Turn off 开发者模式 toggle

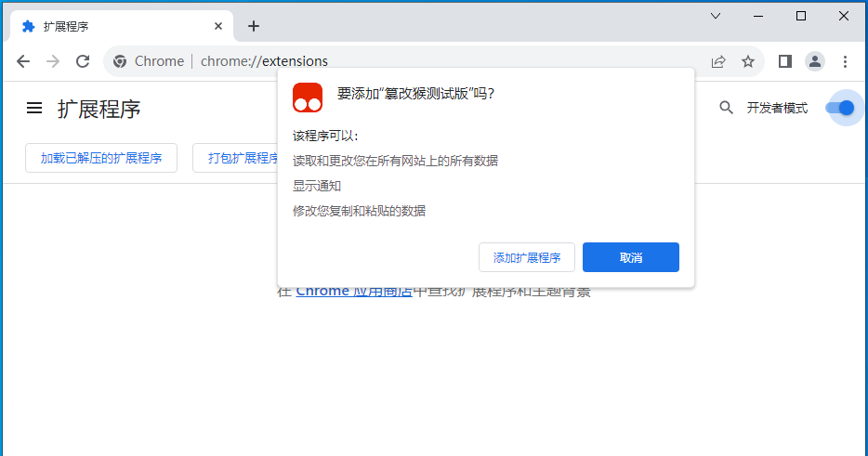coord(840,108)
